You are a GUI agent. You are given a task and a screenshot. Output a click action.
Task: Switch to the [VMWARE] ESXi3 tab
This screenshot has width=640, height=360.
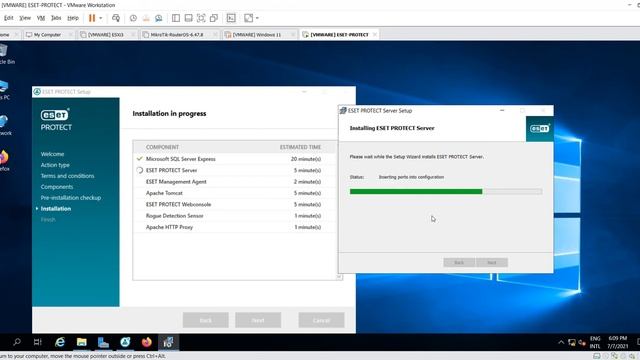pyautogui.click(x=106, y=35)
